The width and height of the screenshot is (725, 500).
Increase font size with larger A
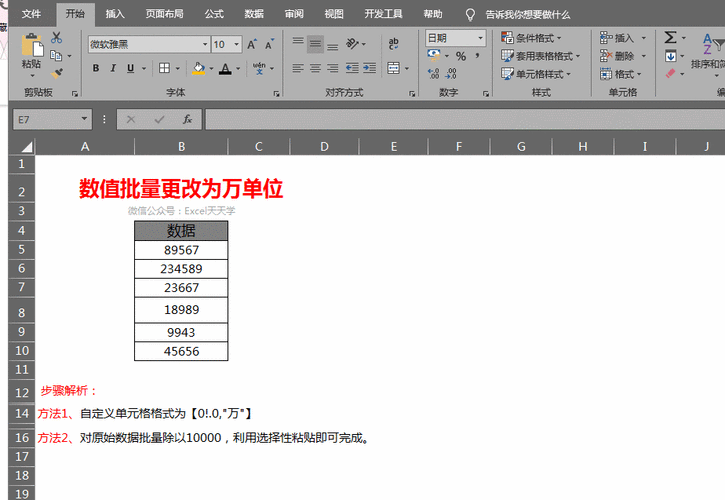point(252,44)
